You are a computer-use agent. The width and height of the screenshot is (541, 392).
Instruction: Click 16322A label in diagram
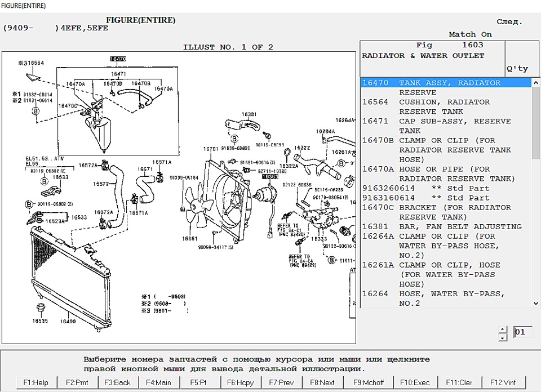(289, 166)
